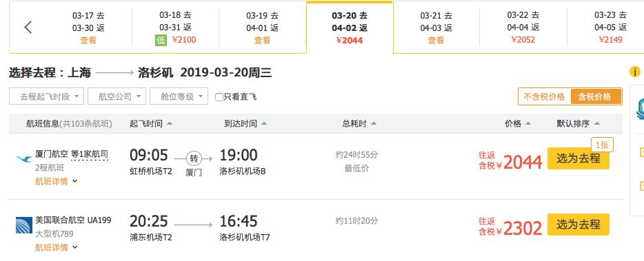Viewport: 644px width, 261px height.
Task: Select the 03-18 去 03-31 返 date tab
Action: (x=175, y=28)
